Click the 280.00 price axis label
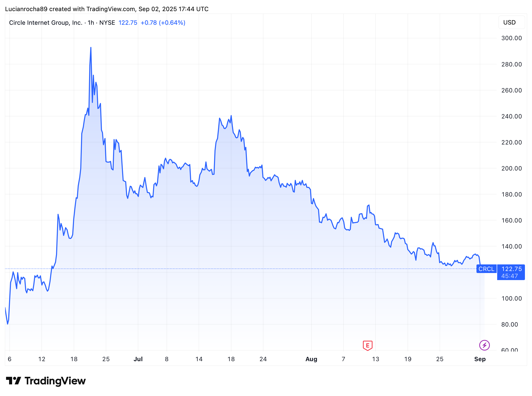This screenshot has width=532, height=396. [x=511, y=64]
